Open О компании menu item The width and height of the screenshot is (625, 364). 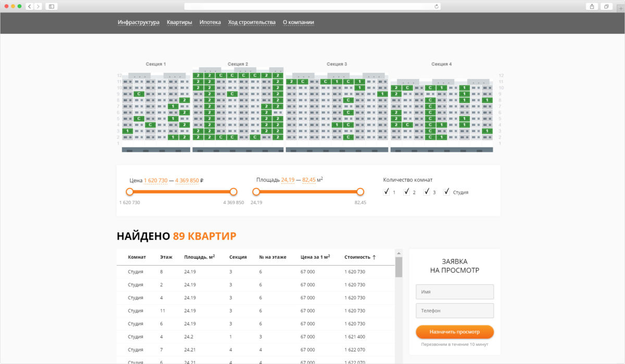tap(298, 22)
